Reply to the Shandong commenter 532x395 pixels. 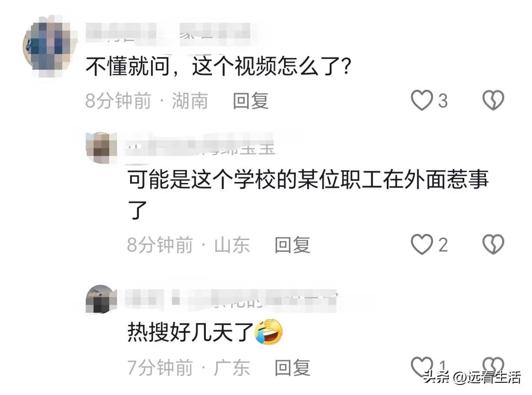coord(292,245)
